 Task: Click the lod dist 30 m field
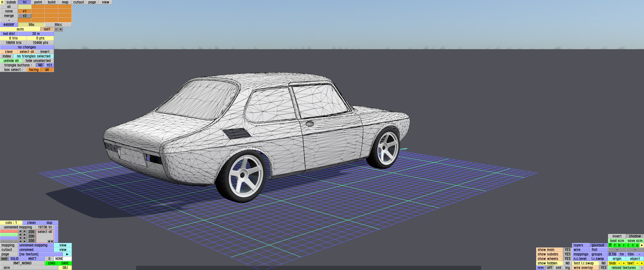(x=36, y=34)
